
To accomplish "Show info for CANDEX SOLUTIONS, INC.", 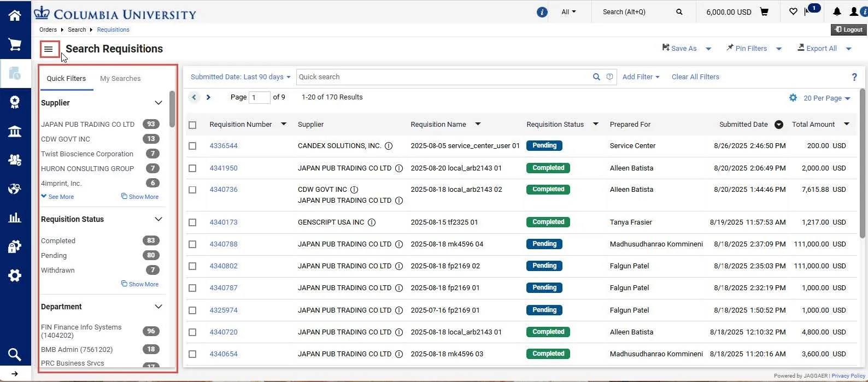I will coord(389,146).
